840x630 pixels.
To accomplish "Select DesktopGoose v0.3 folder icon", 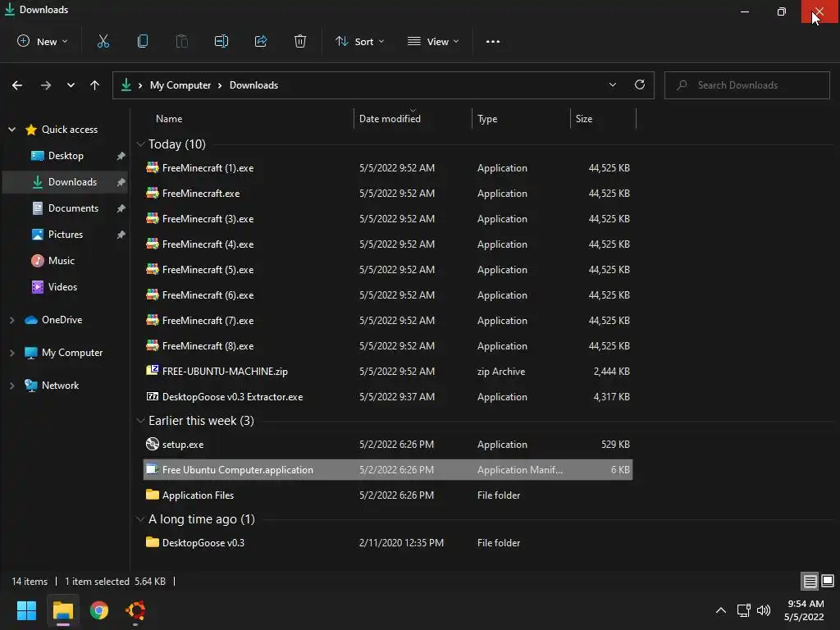I will click(x=152, y=543).
